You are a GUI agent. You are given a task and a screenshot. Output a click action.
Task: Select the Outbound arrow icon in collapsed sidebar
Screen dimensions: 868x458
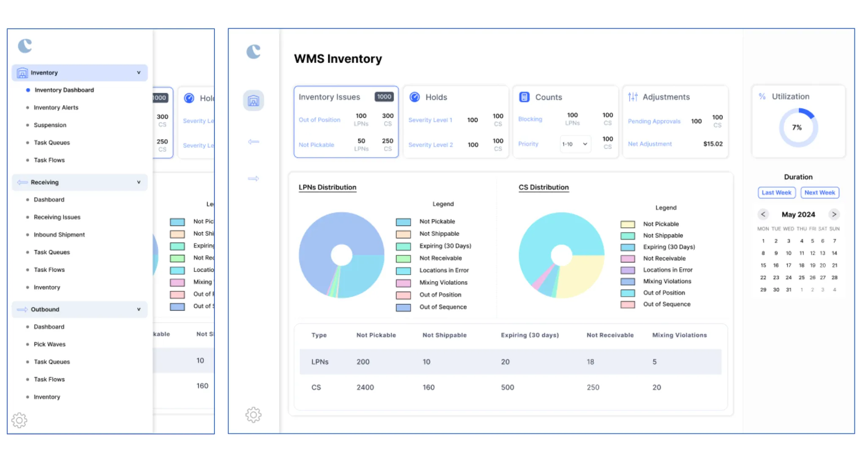click(253, 178)
